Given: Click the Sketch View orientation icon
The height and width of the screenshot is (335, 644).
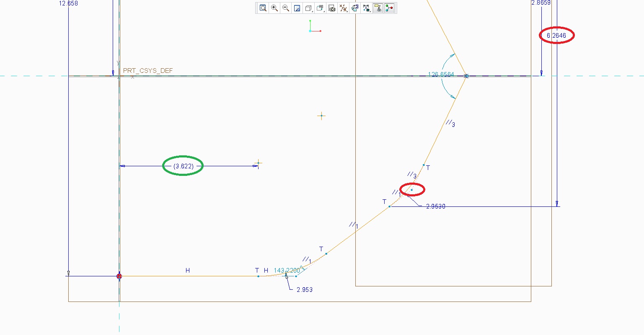Looking at the screenshot, I should click(x=355, y=8).
